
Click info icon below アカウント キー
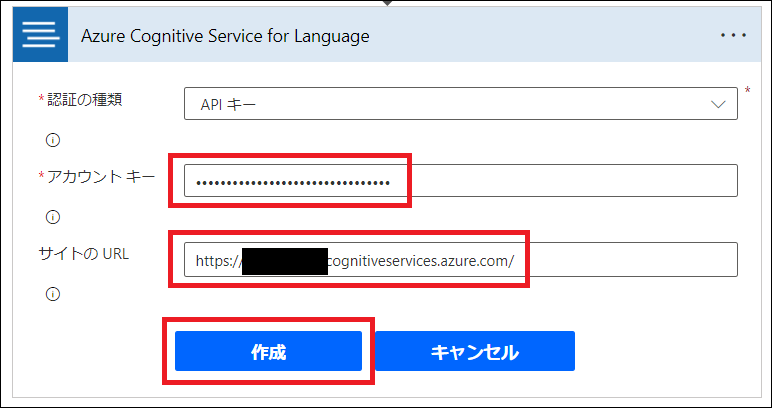[x=53, y=217]
